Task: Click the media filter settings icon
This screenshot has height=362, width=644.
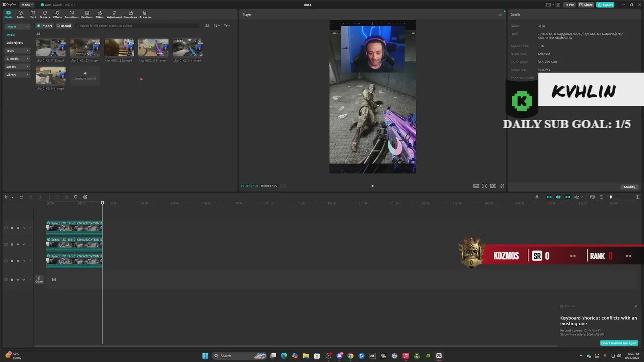Action: [x=207, y=26]
